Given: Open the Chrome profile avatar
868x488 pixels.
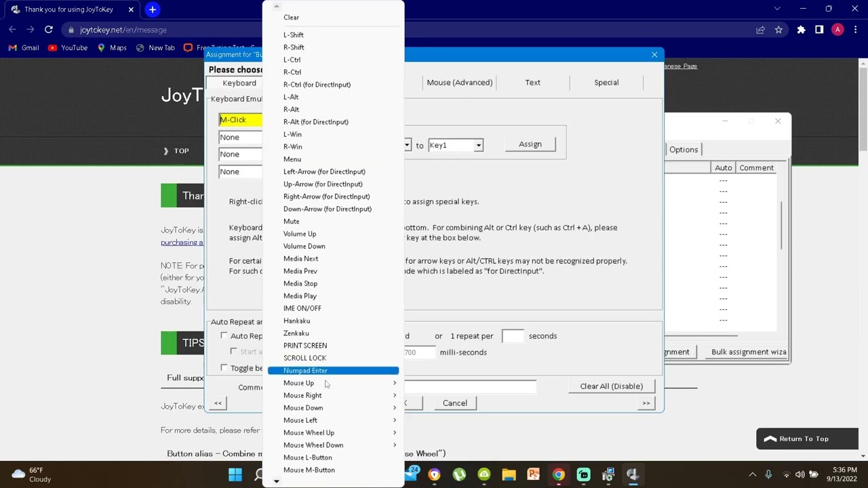Looking at the screenshot, I should [x=837, y=30].
